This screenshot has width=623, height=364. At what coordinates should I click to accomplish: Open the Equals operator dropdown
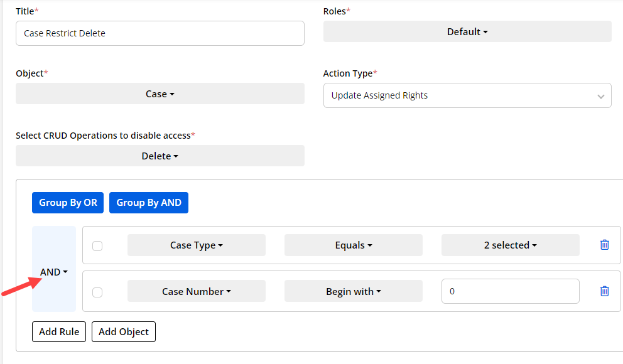point(353,245)
